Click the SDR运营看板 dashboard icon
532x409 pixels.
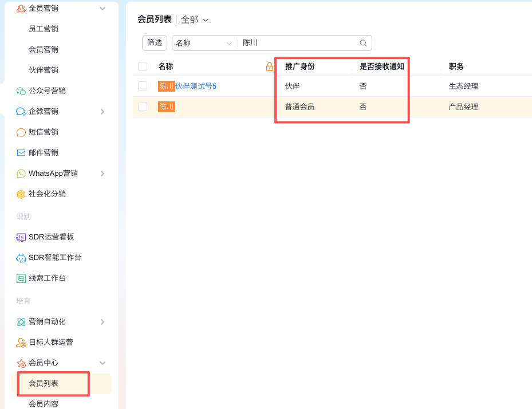coord(21,237)
